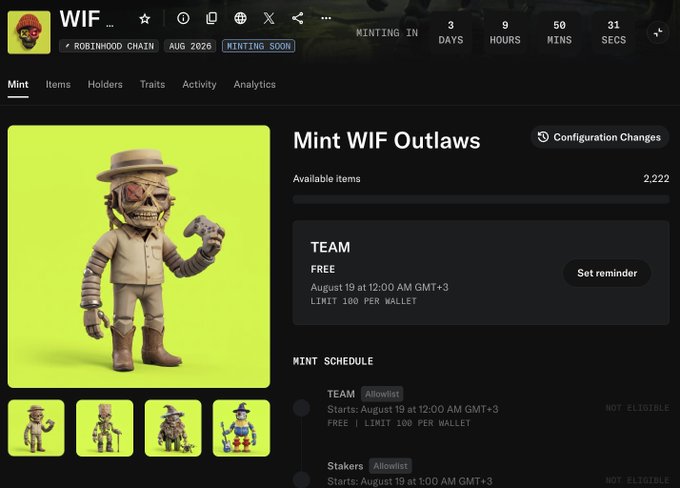The height and width of the screenshot is (488, 680).
Task: Open the project's X profile icon
Action: (269, 18)
